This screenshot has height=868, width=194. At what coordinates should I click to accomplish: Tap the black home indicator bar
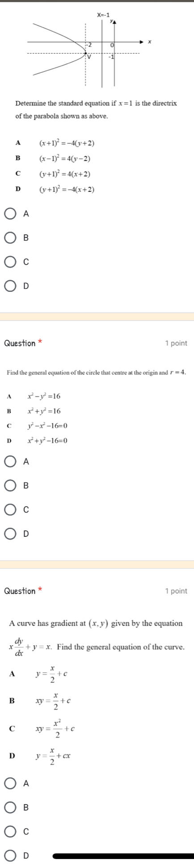click(123, 856)
